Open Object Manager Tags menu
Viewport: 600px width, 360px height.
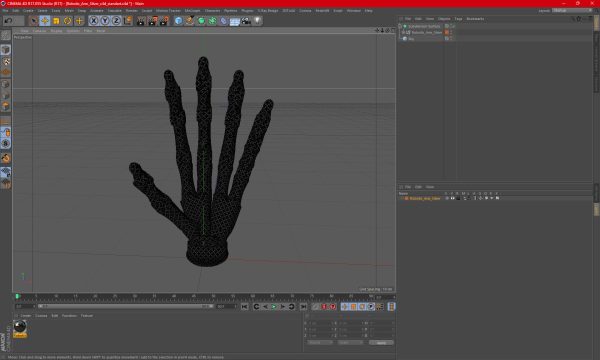click(458, 19)
